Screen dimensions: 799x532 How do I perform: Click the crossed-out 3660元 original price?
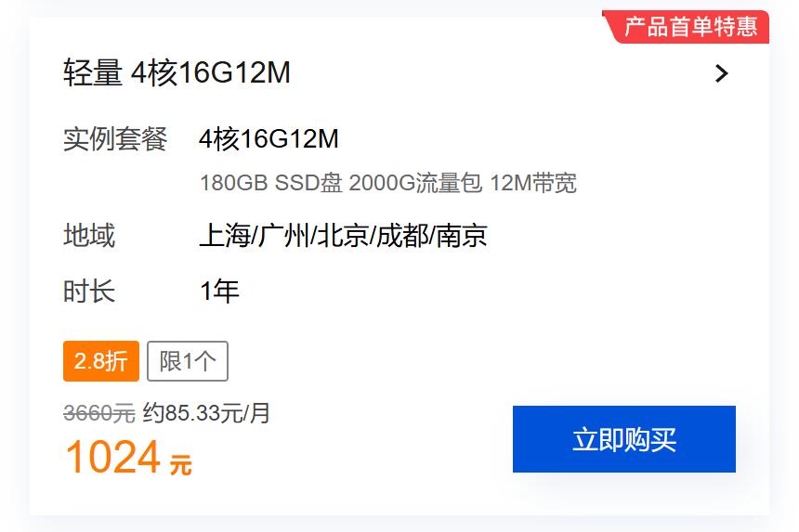click(x=99, y=413)
